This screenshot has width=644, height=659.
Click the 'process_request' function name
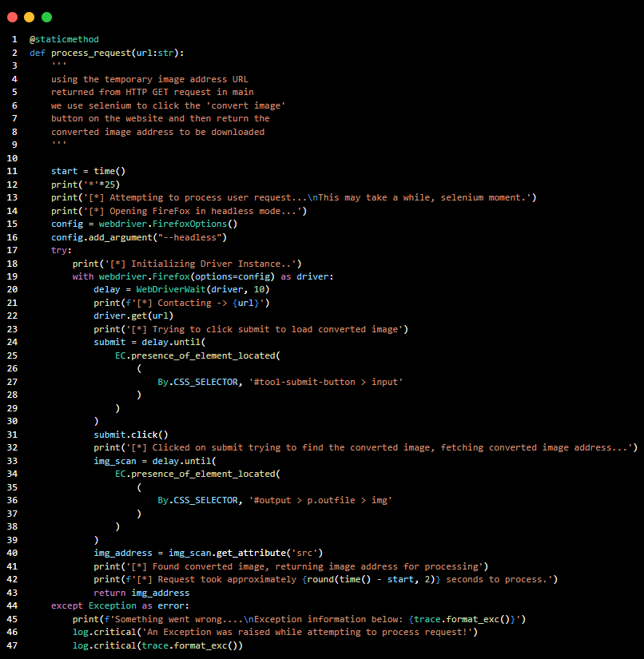[x=91, y=53]
